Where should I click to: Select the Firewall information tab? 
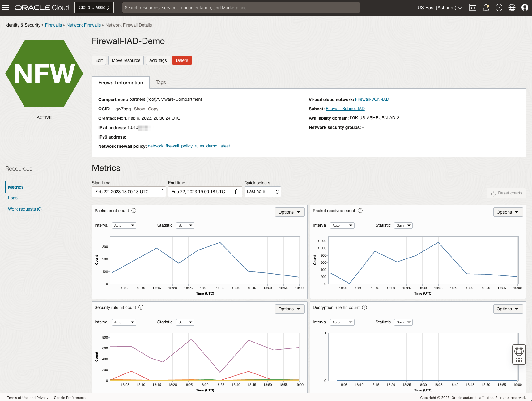tap(121, 83)
